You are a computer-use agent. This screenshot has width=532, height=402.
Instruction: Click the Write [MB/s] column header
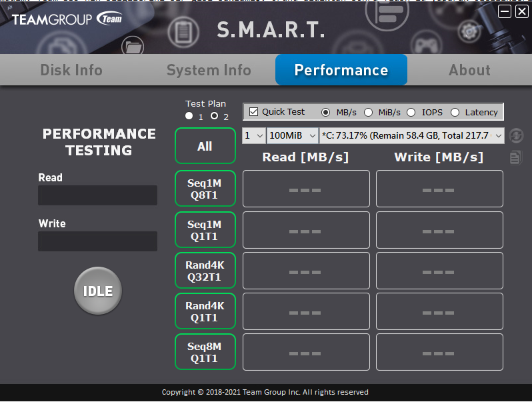click(x=439, y=157)
